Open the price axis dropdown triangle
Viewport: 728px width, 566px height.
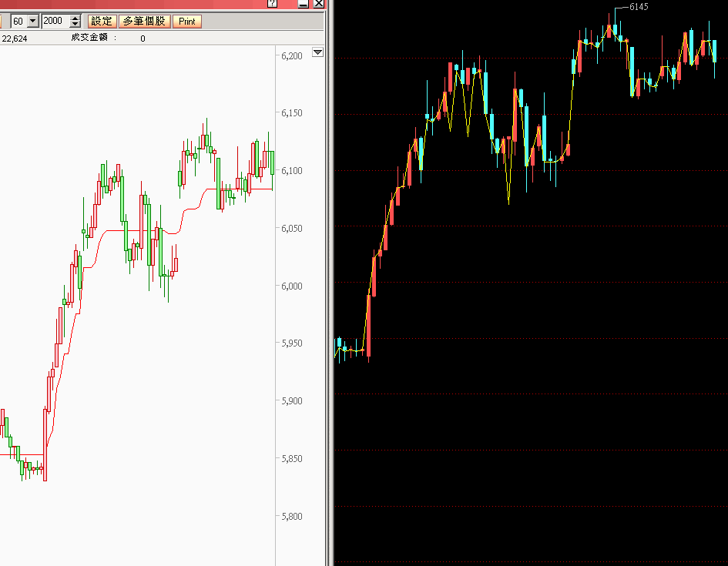317,52
